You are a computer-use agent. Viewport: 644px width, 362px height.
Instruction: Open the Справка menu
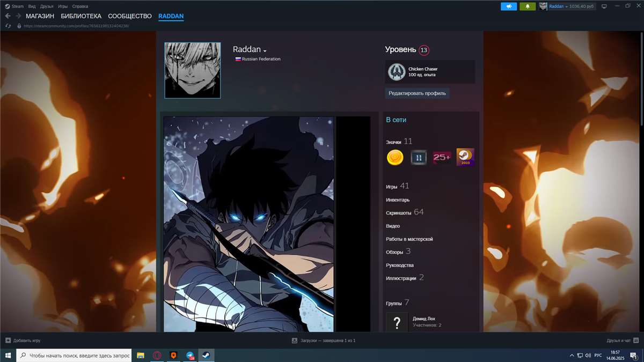(80, 6)
